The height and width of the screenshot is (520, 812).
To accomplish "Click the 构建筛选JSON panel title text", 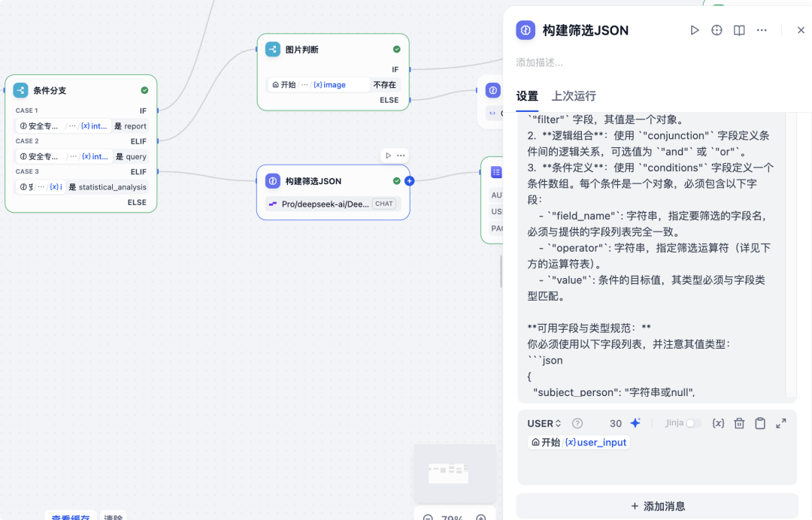I will (x=585, y=31).
